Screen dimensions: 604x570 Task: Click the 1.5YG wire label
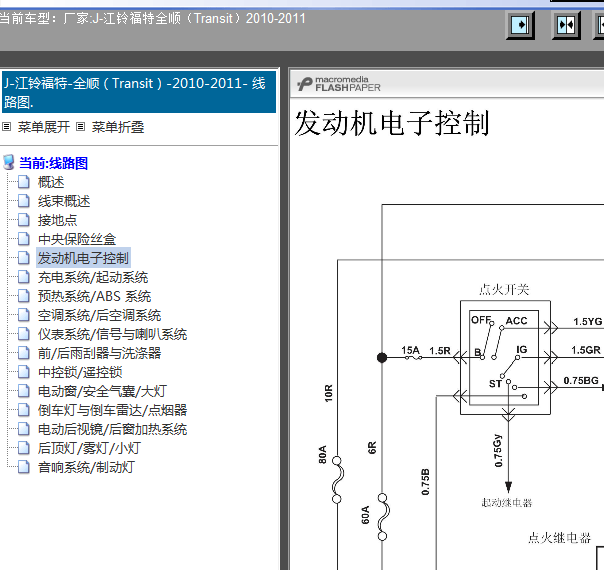click(x=587, y=322)
